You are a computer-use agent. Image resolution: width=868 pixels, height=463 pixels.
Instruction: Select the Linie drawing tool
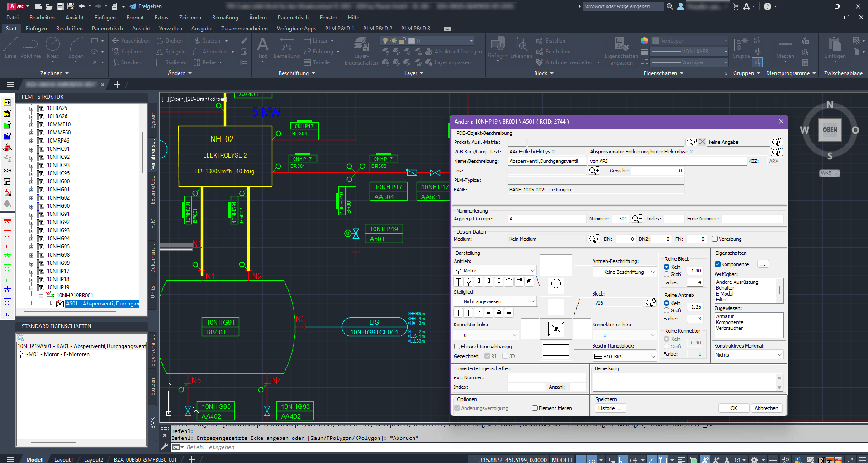point(10,48)
